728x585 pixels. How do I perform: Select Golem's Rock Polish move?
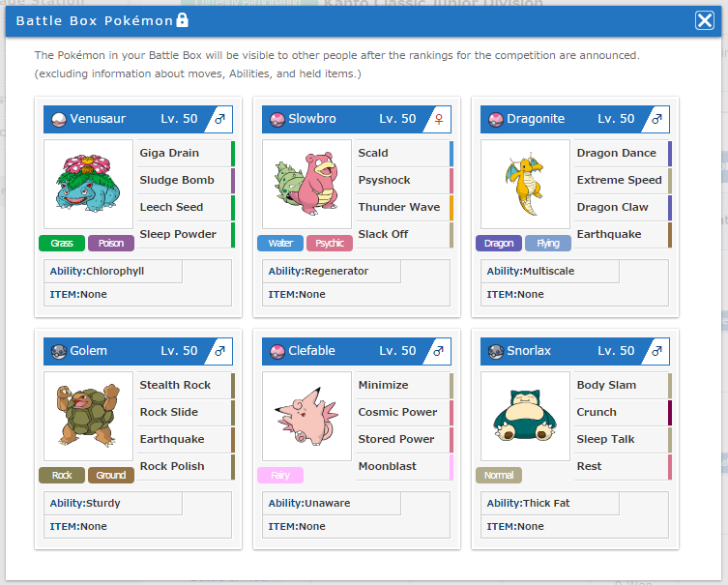click(186, 466)
